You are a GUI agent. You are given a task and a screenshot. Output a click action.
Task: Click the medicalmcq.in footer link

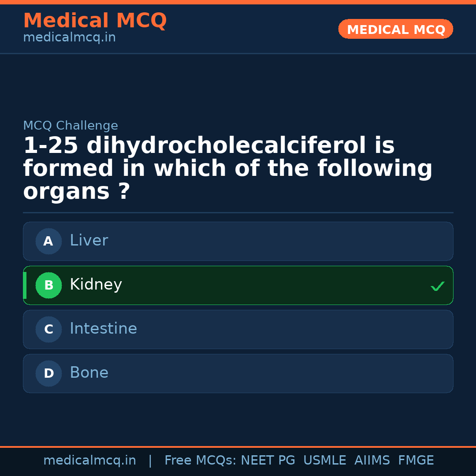[90, 460]
